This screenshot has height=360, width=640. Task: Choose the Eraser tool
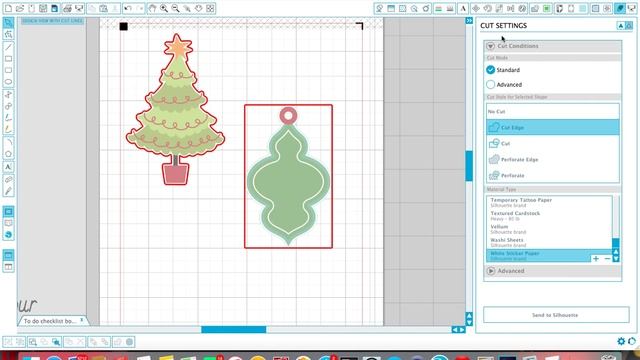click(8, 179)
